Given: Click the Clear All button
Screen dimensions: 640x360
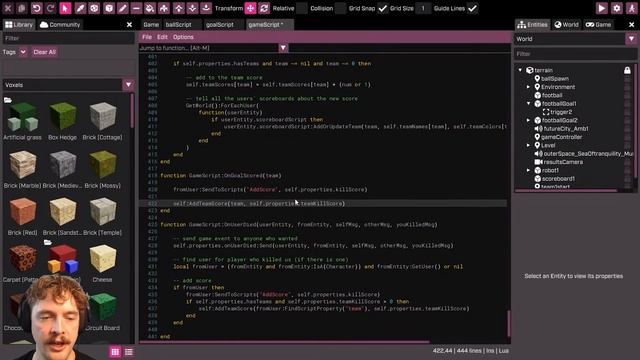Looking at the screenshot, I should 44,52.
